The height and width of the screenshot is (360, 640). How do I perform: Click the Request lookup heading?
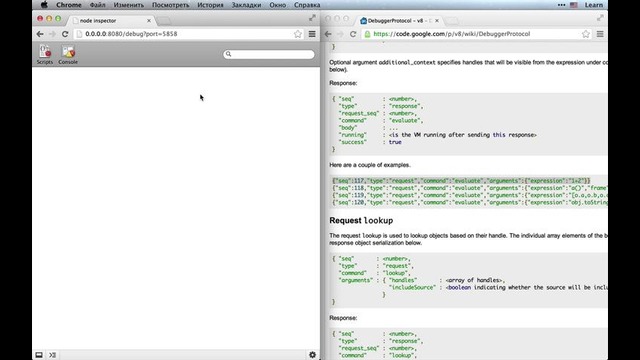361,220
